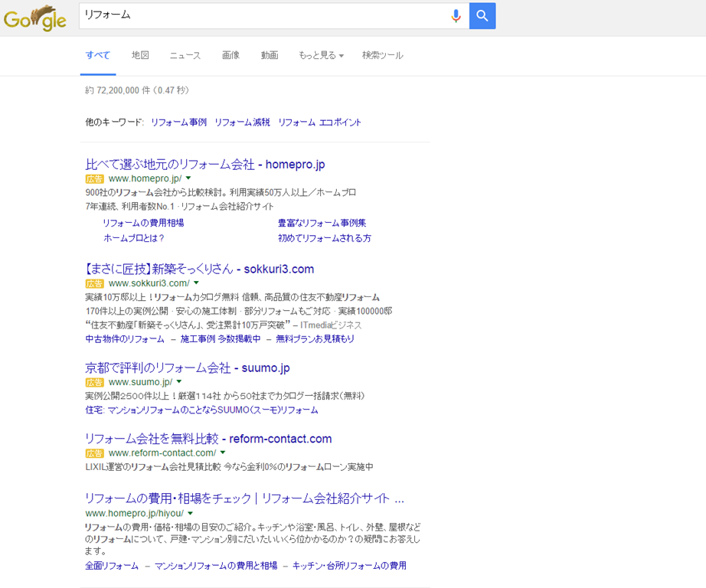This screenshot has width=706, height=588.
Task: Click the リフォーム エコポイント keyword link
Action: [319, 122]
